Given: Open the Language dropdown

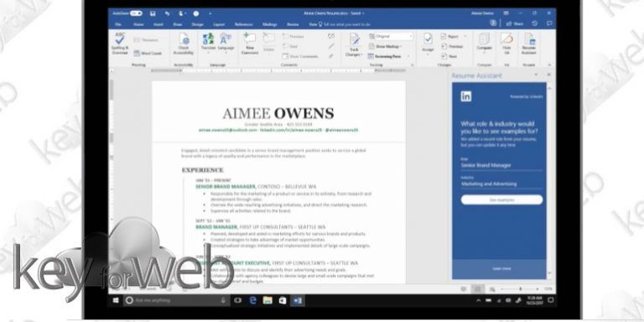Looking at the screenshot, I should click(226, 44).
